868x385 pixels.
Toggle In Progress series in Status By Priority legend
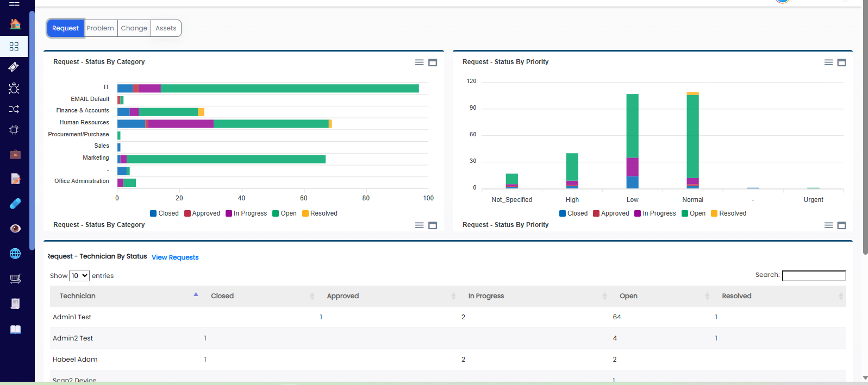[655, 213]
